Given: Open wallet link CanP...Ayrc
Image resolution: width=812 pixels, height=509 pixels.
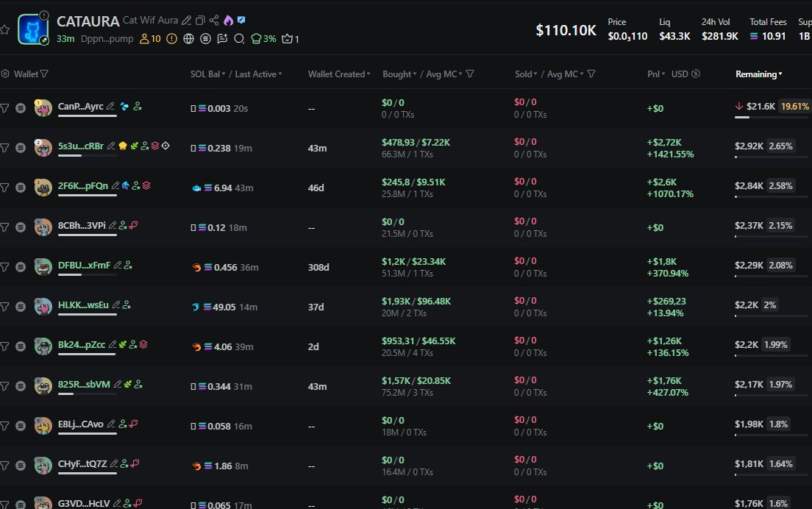Looking at the screenshot, I should [x=81, y=106].
